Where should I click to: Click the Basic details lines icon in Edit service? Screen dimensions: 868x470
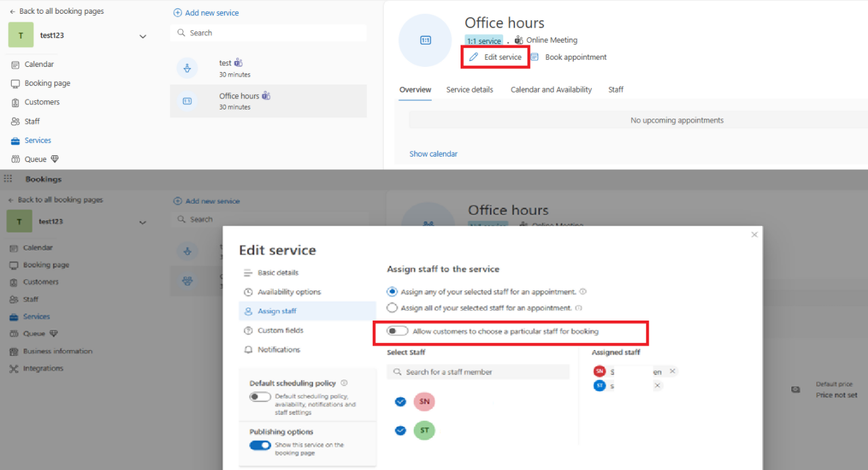pos(248,273)
